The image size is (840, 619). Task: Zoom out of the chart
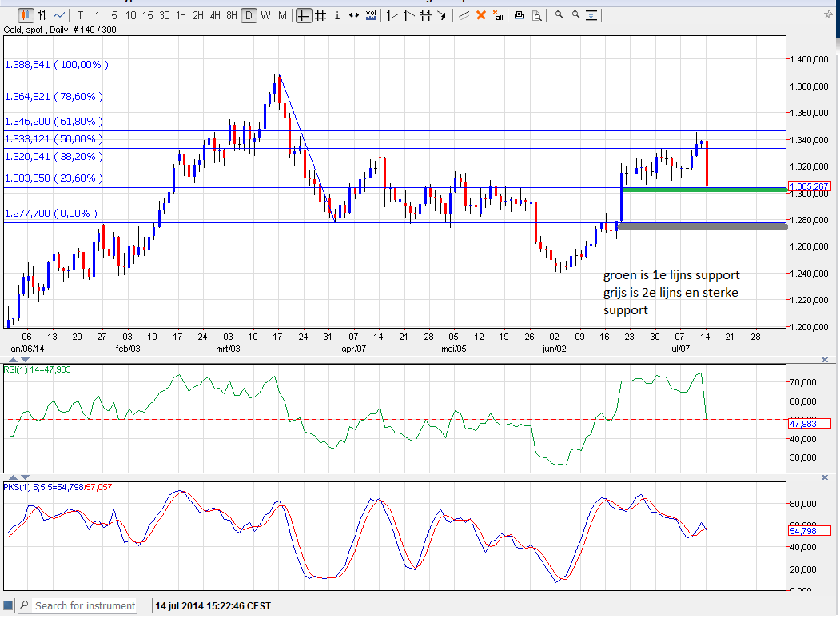pyautogui.click(x=575, y=15)
